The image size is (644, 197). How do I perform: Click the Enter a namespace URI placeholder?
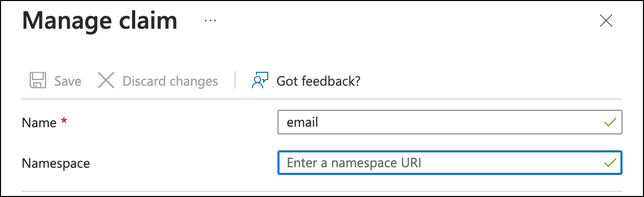pyautogui.click(x=357, y=163)
